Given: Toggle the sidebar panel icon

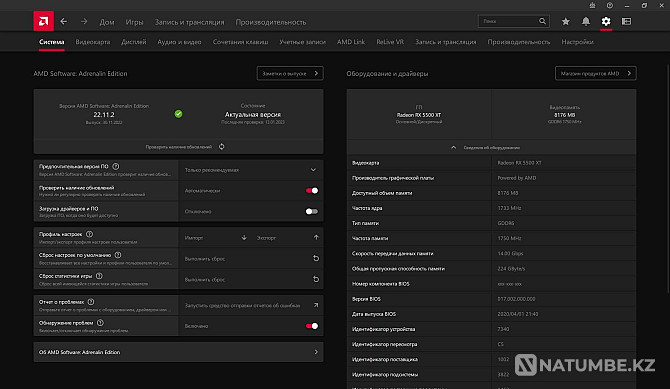Looking at the screenshot, I should pos(626,21).
